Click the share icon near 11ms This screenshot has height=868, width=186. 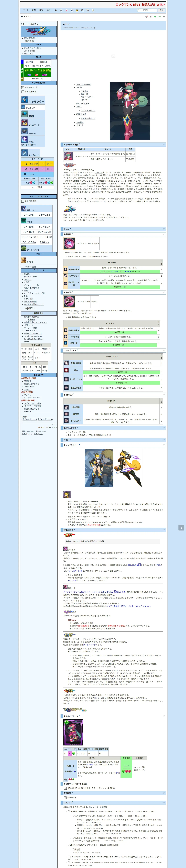click(146, 16)
